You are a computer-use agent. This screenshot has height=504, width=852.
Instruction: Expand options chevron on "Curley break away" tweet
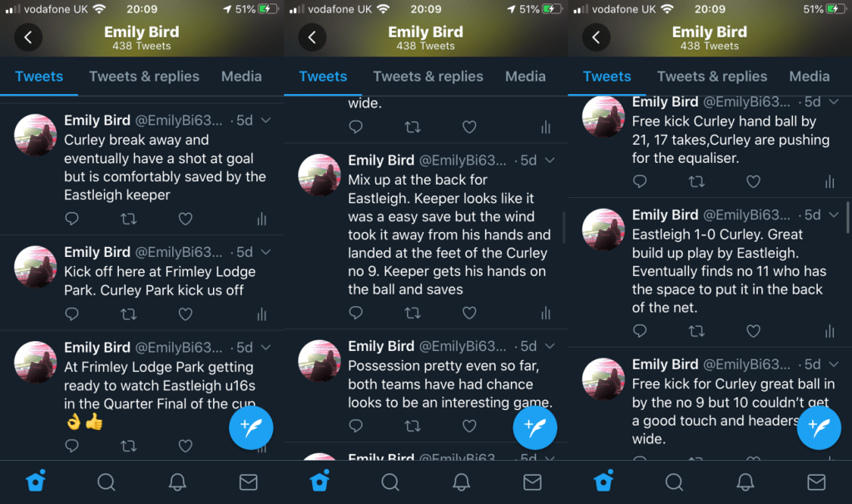point(265,121)
